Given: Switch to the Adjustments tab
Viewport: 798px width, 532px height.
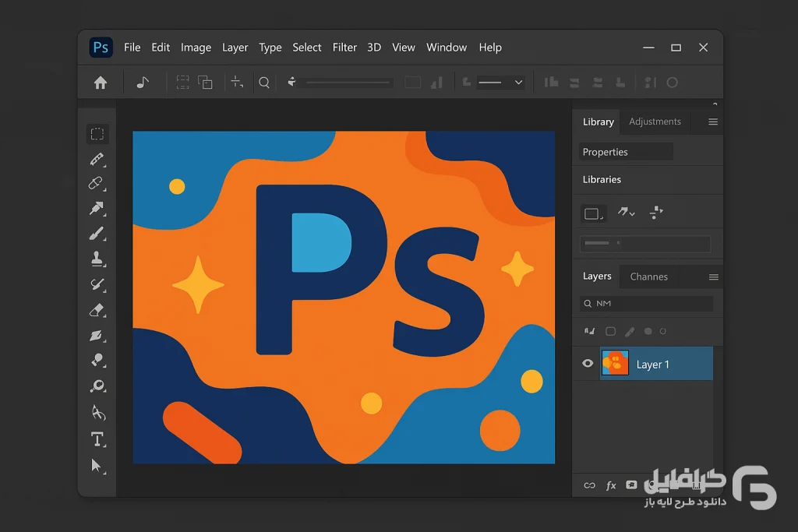Looking at the screenshot, I should pos(655,122).
